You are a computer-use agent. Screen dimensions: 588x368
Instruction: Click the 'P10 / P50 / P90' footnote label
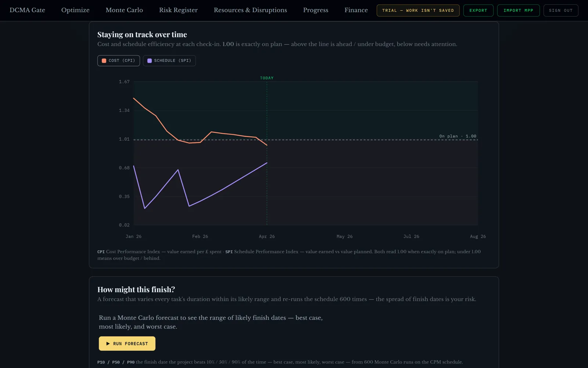point(116,362)
